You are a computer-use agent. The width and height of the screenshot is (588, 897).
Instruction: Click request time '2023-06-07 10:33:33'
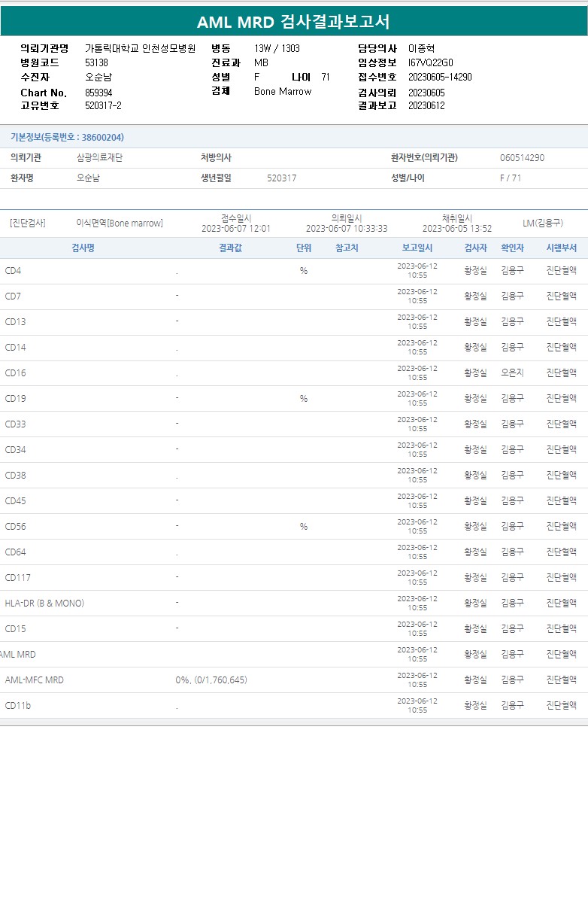tap(347, 229)
